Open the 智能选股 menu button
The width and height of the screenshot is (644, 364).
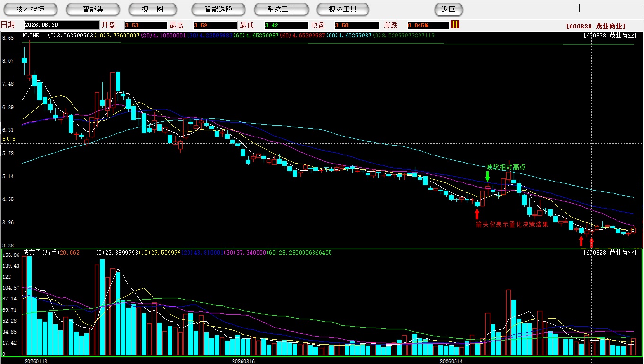pos(218,9)
